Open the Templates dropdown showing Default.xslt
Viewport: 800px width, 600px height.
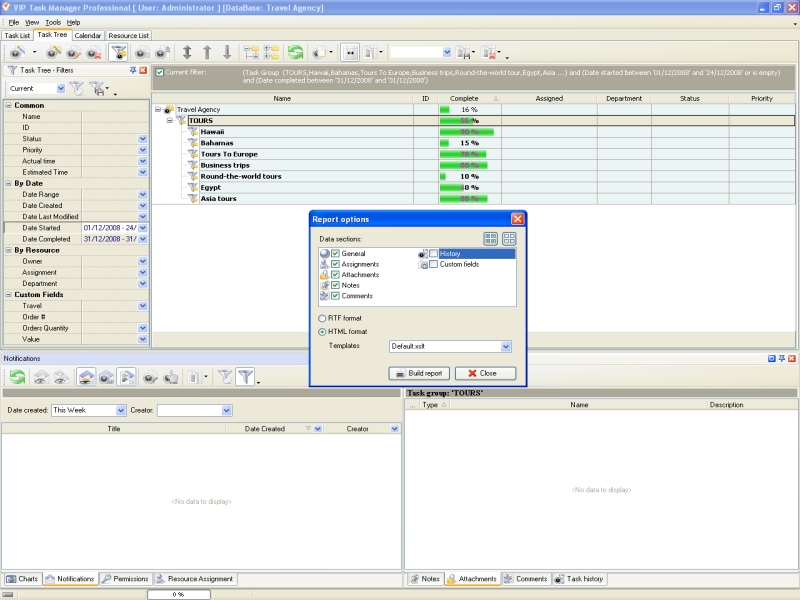point(505,346)
